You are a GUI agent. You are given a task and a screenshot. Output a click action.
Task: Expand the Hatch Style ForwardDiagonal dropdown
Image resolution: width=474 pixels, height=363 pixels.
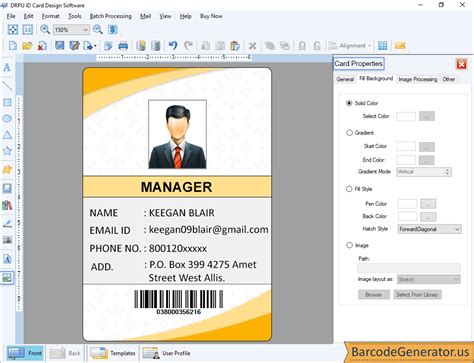pos(429,229)
